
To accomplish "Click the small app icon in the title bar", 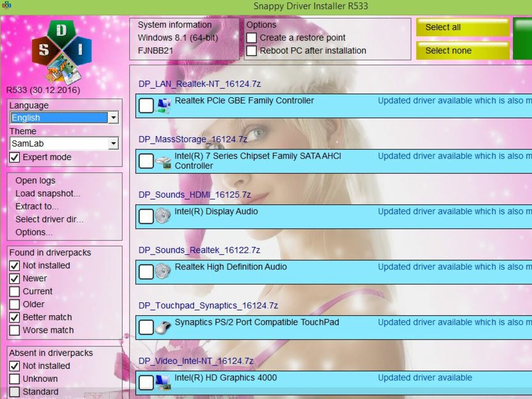I will coord(6,6).
